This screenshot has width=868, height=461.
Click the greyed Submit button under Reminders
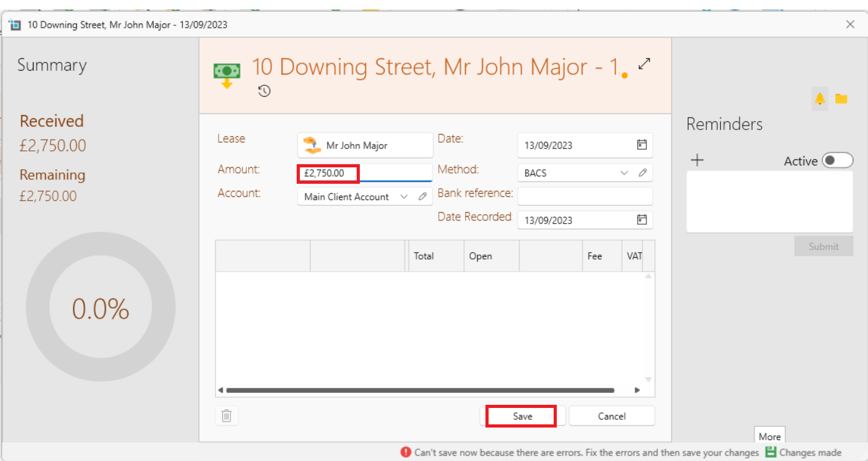[x=824, y=246]
